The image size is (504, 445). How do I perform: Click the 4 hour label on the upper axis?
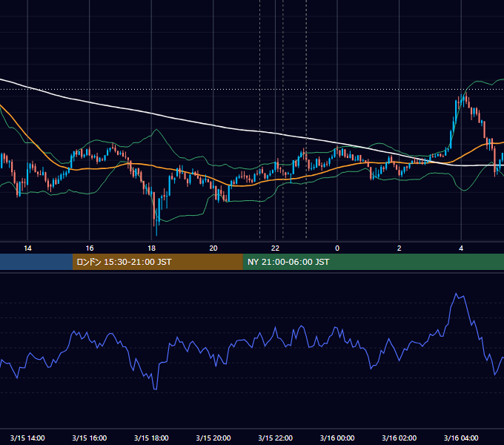(x=461, y=248)
